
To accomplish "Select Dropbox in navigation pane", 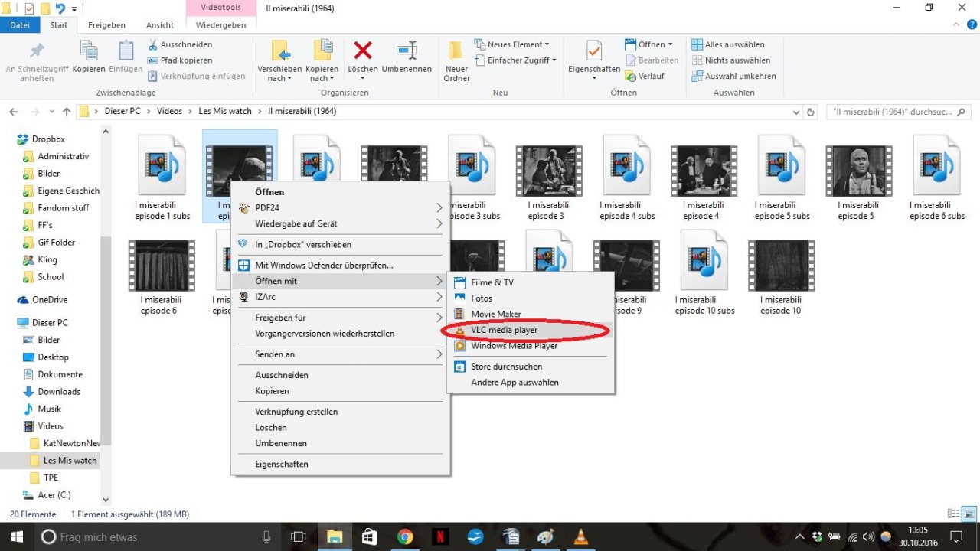I will click(x=48, y=139).
